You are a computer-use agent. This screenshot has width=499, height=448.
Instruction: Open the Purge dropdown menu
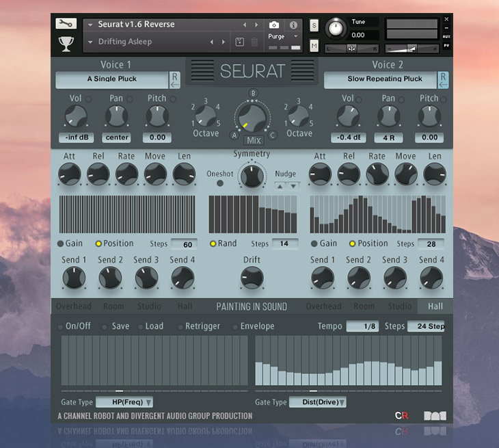pyautogui.click(x=283, y=36)
